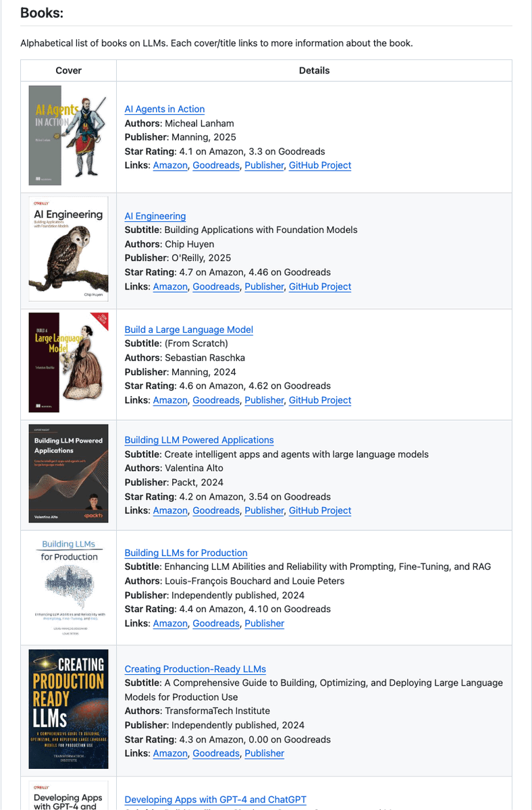The image size is (532, 810).
Task: Visit the Building LLM Powered Applications title link
Action: point(199,439)
